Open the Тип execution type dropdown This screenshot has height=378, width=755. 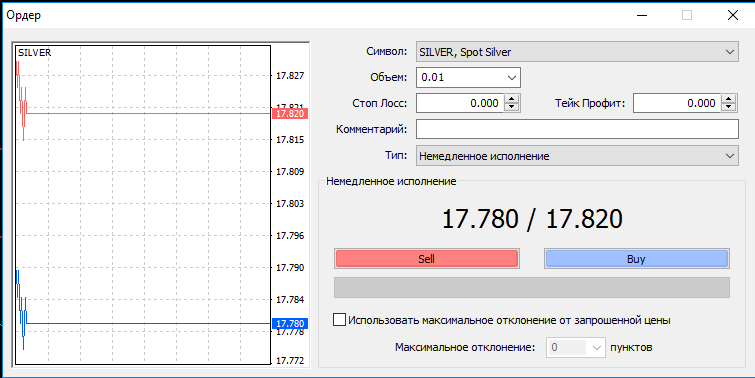(x=577, y=156)
